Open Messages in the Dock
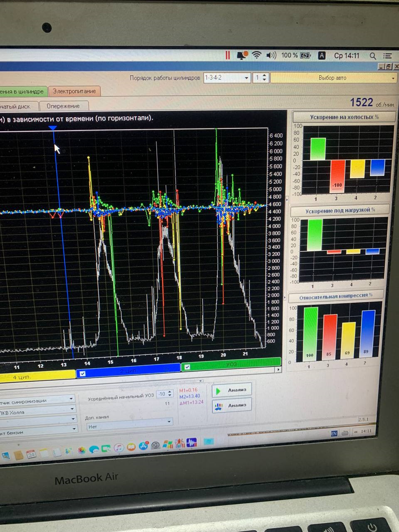 tap(94, 449)
